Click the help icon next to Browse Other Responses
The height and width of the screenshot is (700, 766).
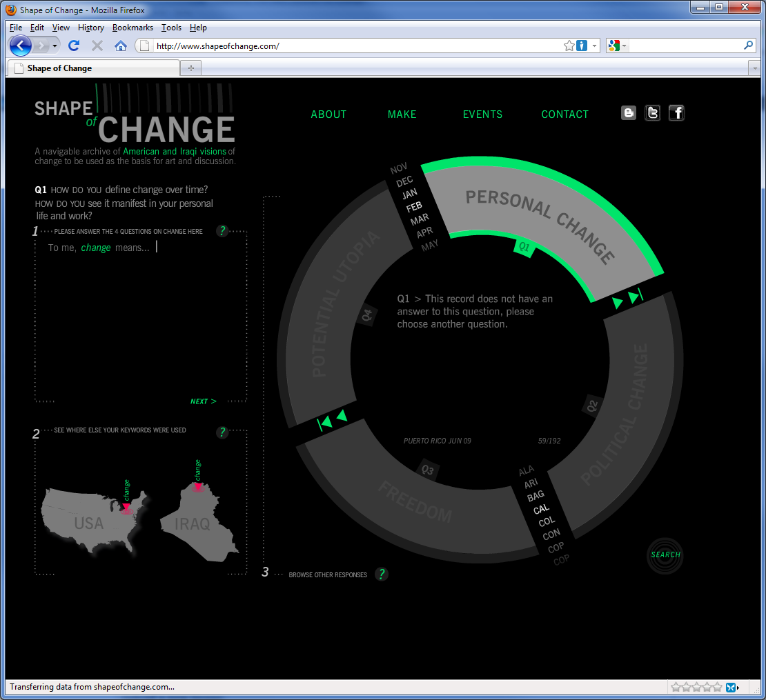381,574
